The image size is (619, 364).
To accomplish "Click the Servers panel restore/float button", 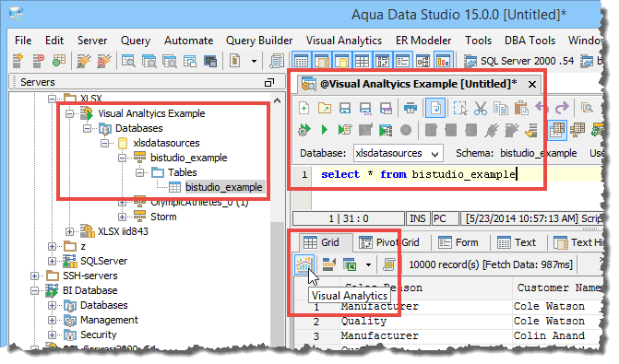I will click(x=268, y=82).
